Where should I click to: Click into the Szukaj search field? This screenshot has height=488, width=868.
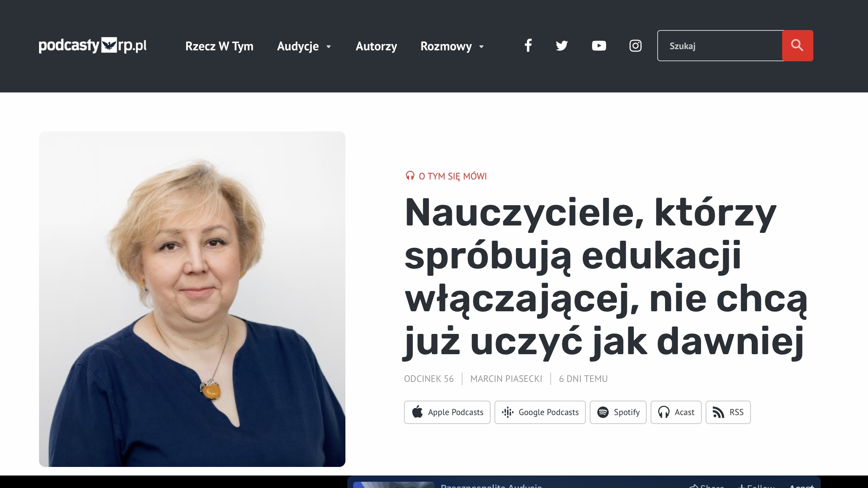point(720,46)
